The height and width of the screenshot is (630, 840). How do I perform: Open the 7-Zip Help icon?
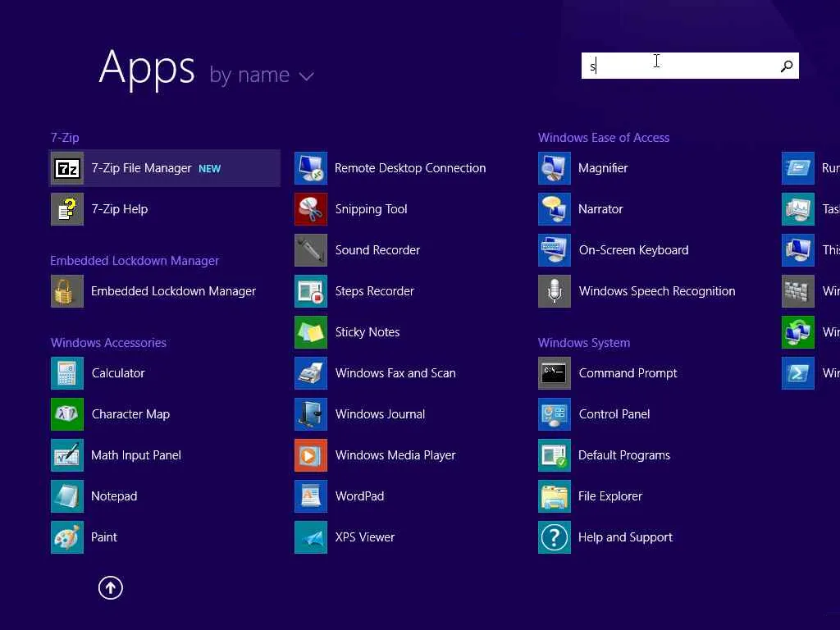67,209
